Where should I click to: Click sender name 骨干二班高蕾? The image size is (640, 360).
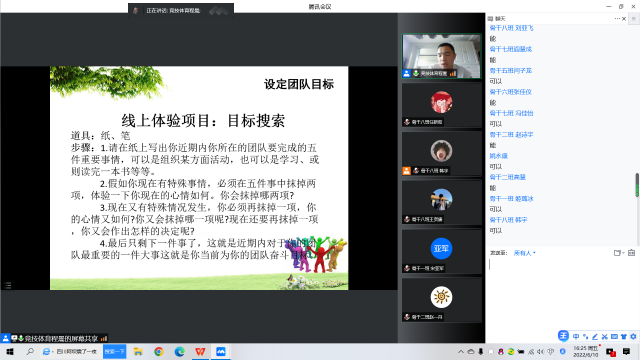click(x=508, y=177)
